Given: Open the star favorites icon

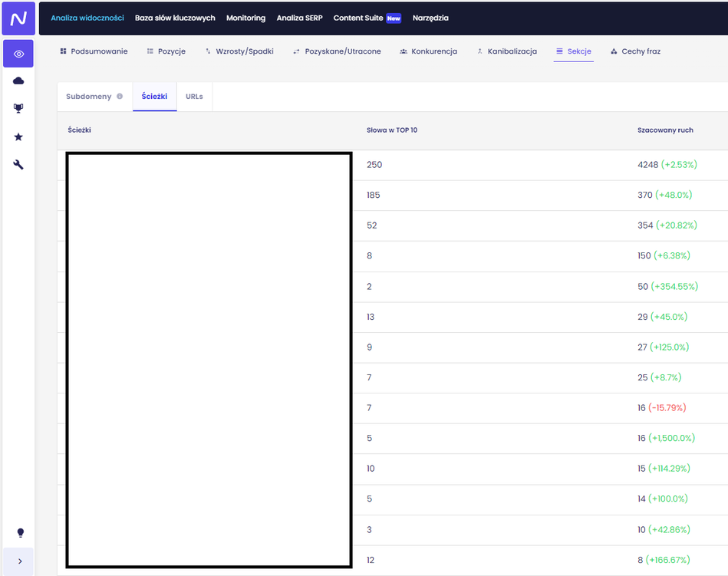Looking at the screenshot, I should 18,137.
